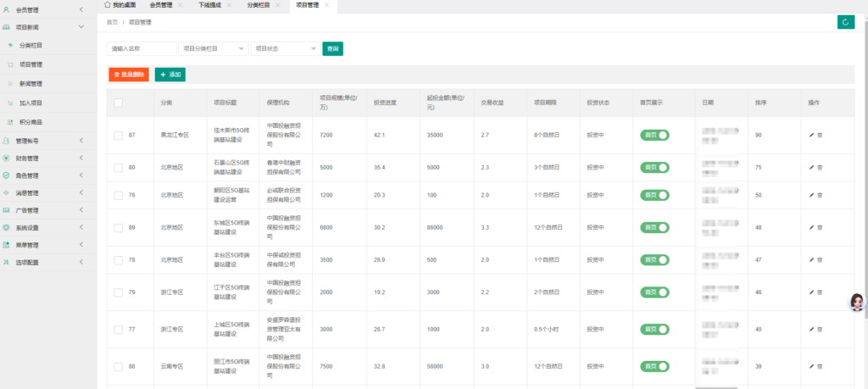This screenshot has height=389, width=868.
Task: Check the box for row 89
Action: point(118,227)
